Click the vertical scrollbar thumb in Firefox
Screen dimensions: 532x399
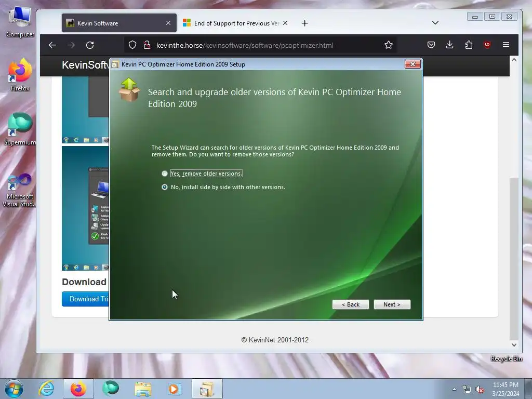point(514,259)
